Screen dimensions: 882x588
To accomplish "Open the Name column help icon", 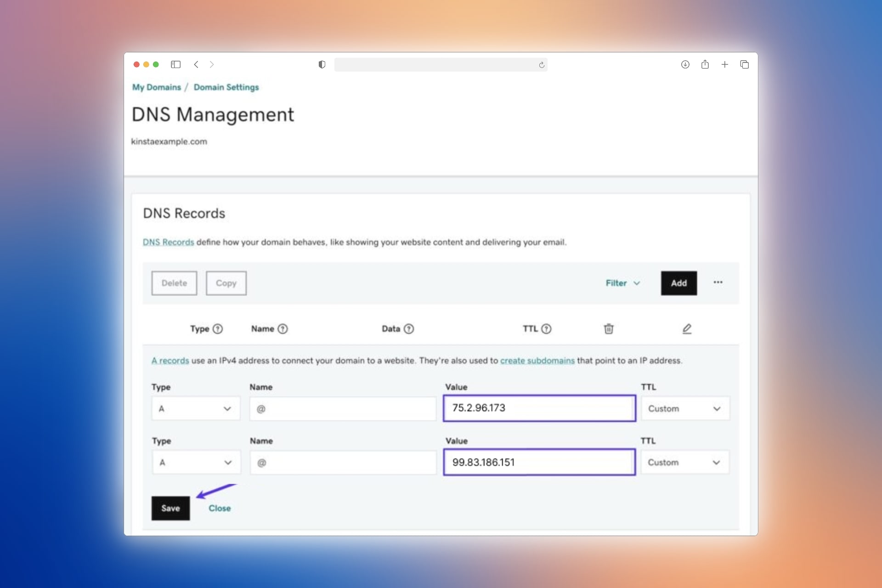I will coord(283,329).
